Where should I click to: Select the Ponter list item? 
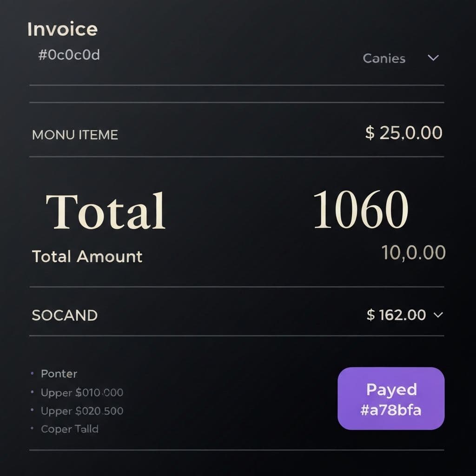59,374
